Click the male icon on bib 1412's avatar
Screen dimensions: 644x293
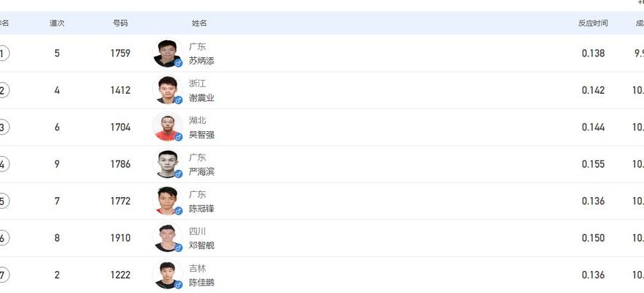(x=178, y=100)
